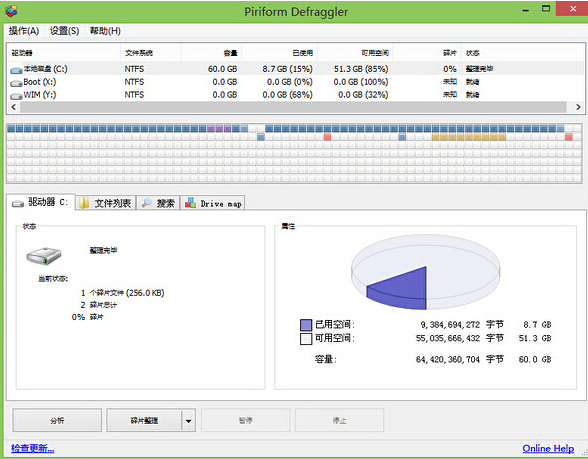Image resolution: width=588 pixels, height=459 pixels.
Task: Click the 碎片整理 button
Action: click(144, 420)
